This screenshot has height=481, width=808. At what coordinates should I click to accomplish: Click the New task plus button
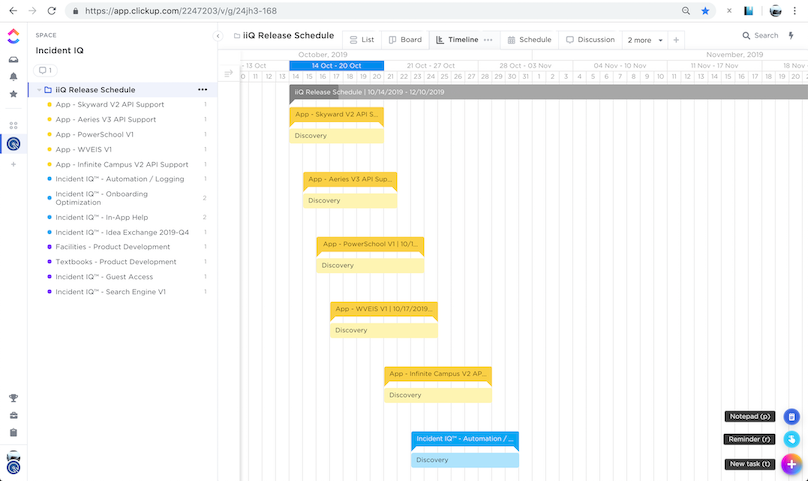click(791, 464)
